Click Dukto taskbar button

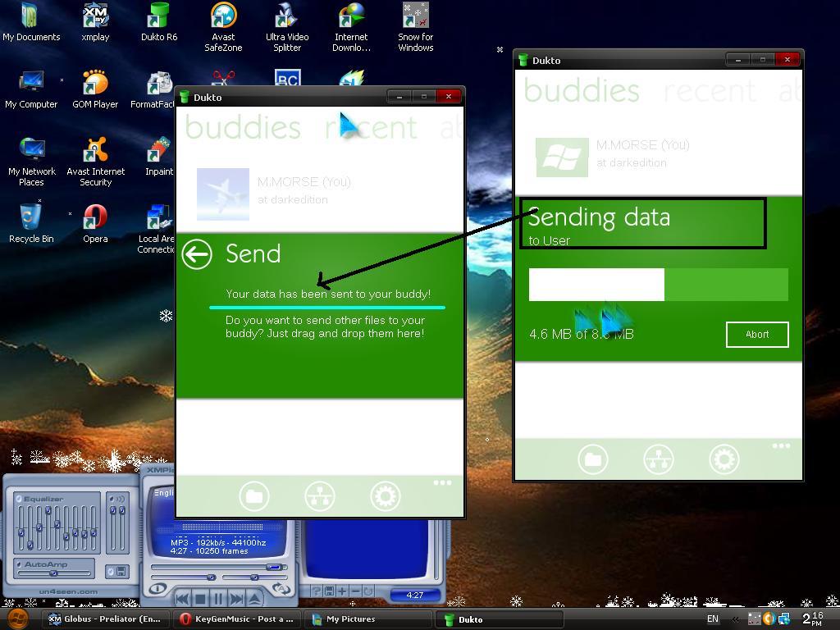498,619
